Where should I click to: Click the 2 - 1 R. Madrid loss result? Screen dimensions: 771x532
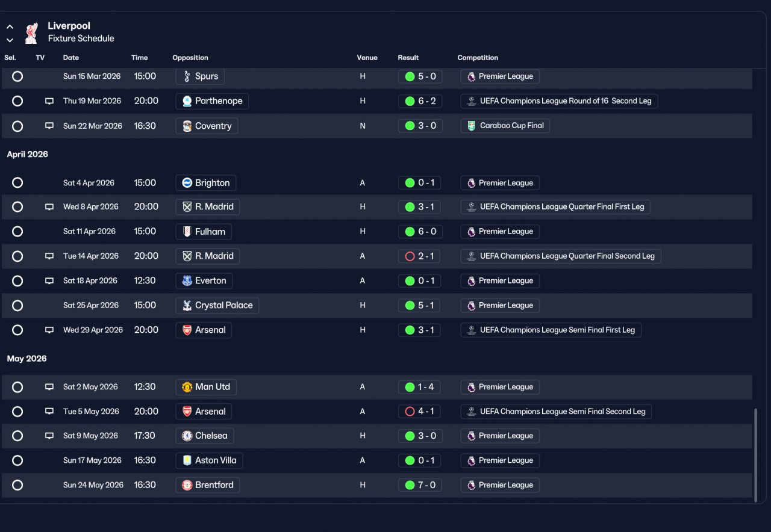420,256
